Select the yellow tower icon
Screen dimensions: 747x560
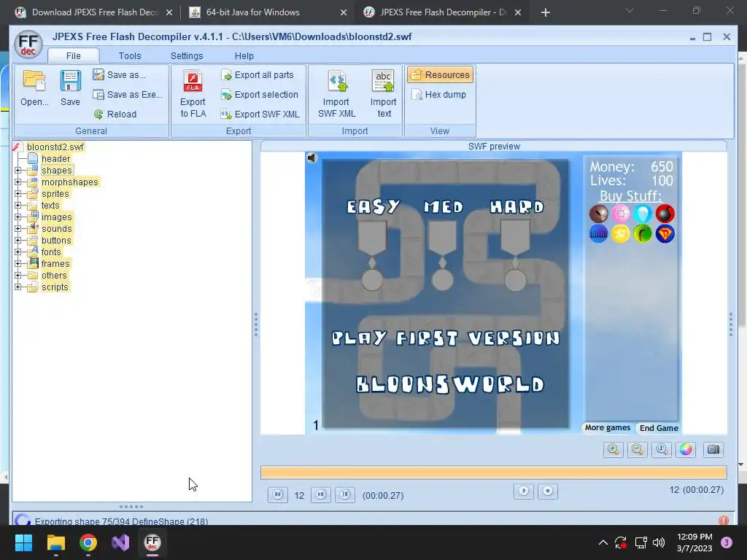pyautogui.click(x=620, y=234)
